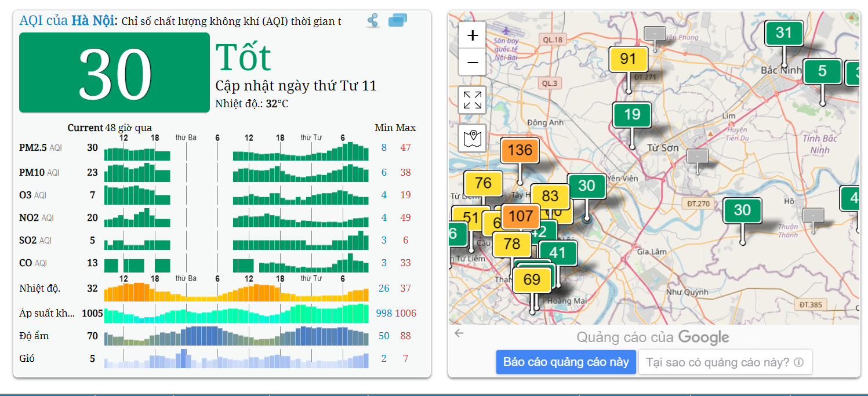Viewport: 868px width, 396px height.
Task: Click the big green AQI 30 box
Action: click(x=114, y=73)
